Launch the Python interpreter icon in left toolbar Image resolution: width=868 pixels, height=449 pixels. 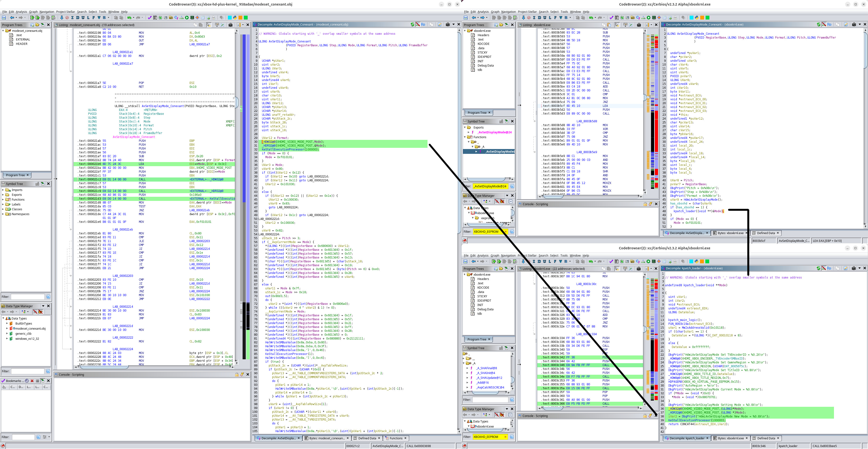click(235, 18)
